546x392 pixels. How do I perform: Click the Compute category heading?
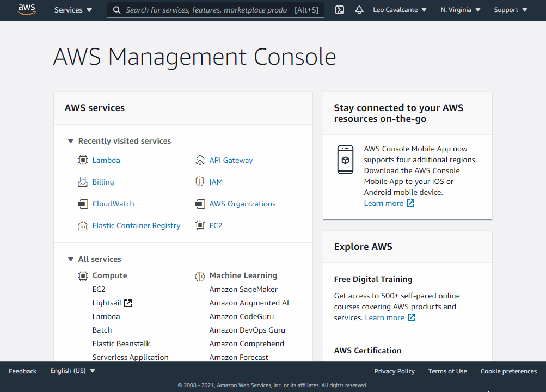109,275
